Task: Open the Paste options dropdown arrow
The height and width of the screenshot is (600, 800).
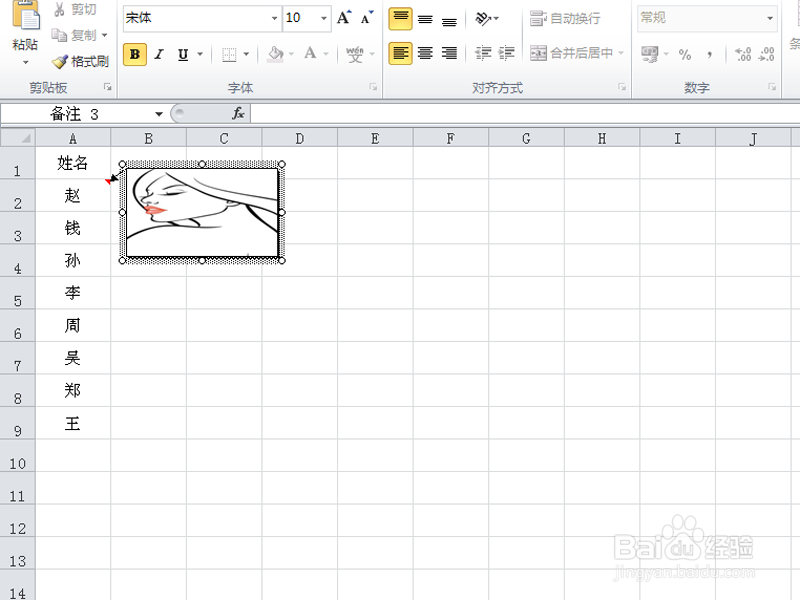Action: coord(26,62)
